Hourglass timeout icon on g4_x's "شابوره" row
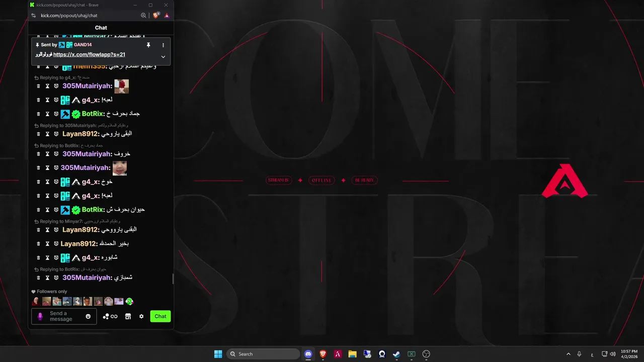The image size is (644, 362). (47, 258)
